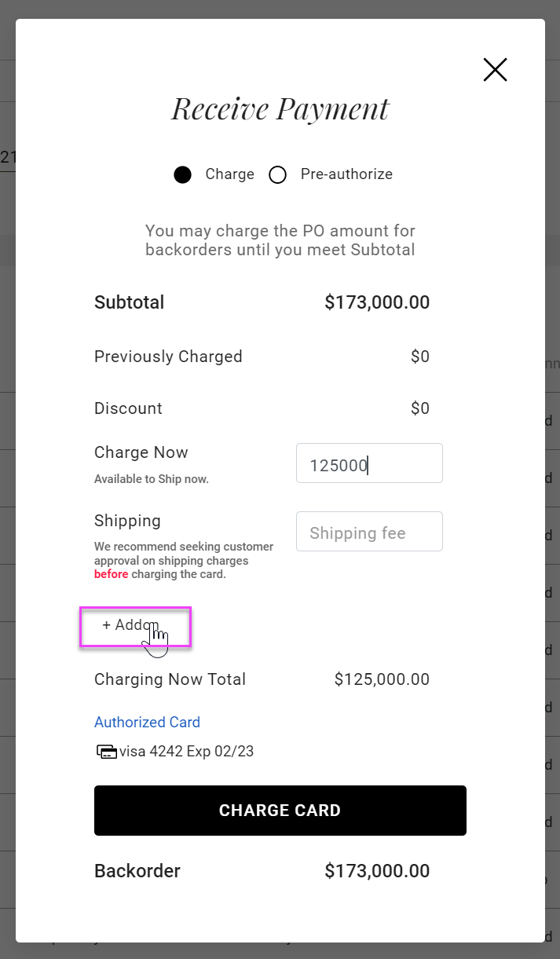The width and height of the screenshot is (560, 959).
Task: Click the Receive Payment heading
Action: (280, 109)
